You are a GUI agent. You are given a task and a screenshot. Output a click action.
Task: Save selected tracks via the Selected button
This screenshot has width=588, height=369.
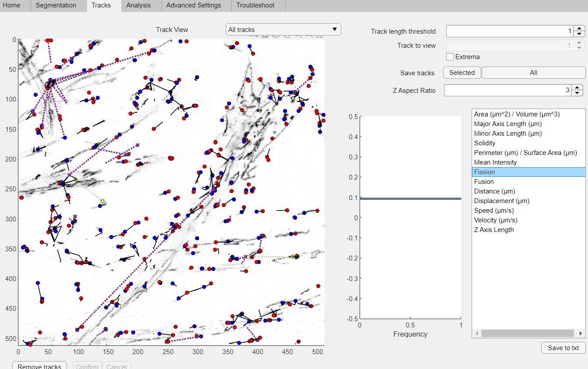click(x=462, y=72)
